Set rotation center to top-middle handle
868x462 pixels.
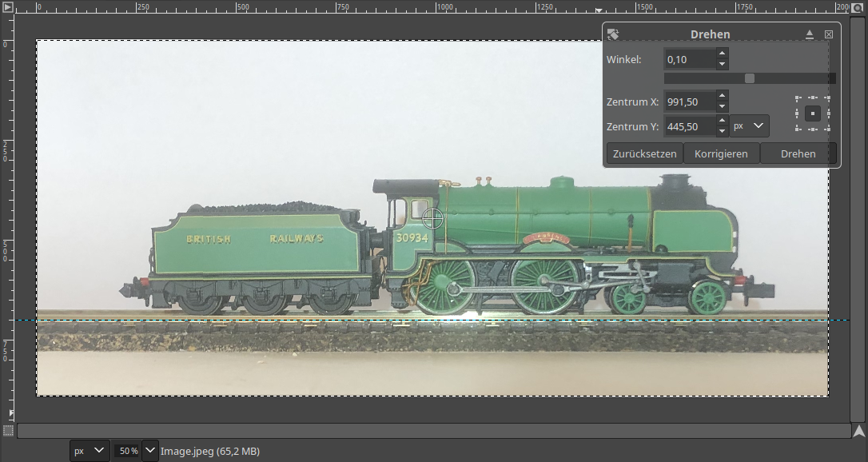(x=813, y=98)
